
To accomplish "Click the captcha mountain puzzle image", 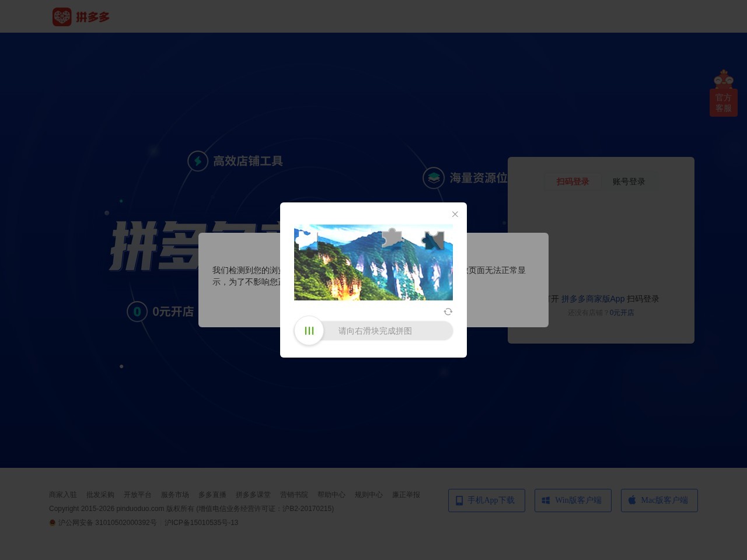I will coord(373,262).
